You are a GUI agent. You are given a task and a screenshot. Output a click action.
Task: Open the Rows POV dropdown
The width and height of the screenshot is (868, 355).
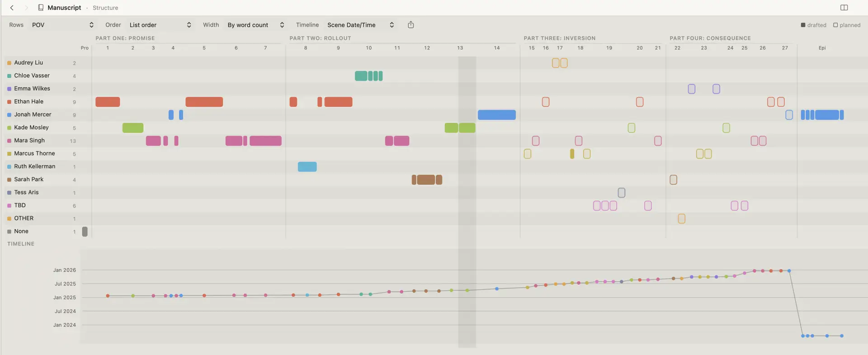click(x=62, y=25)
